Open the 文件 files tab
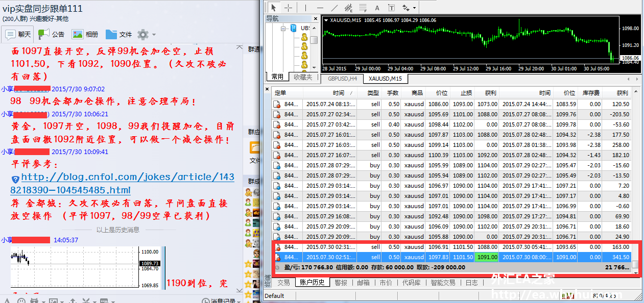Viewport: 644px width, 303px height. point(119,34)
